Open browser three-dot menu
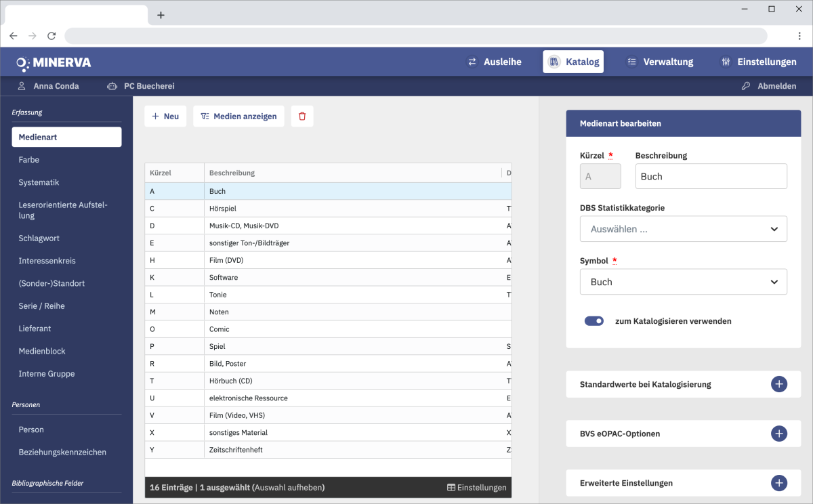813x504 pixels. click(799, 36)
